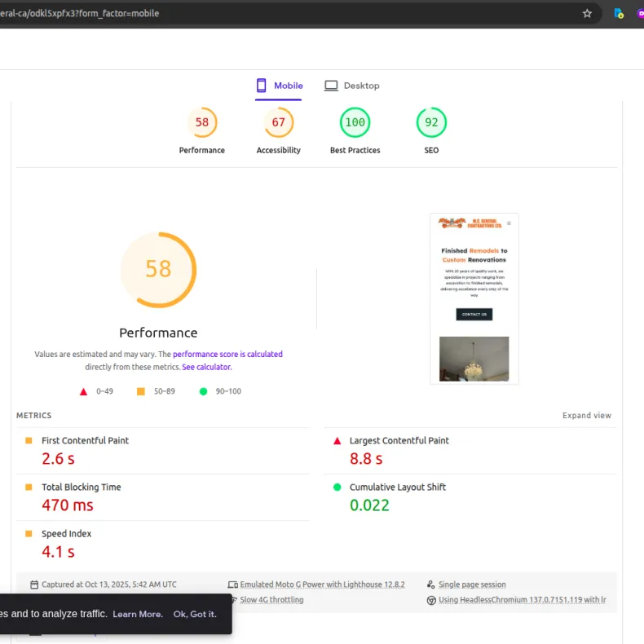The image size is (644, 644).
Task: Select the SEO score 92 gauge
Action: click(431, 123)
